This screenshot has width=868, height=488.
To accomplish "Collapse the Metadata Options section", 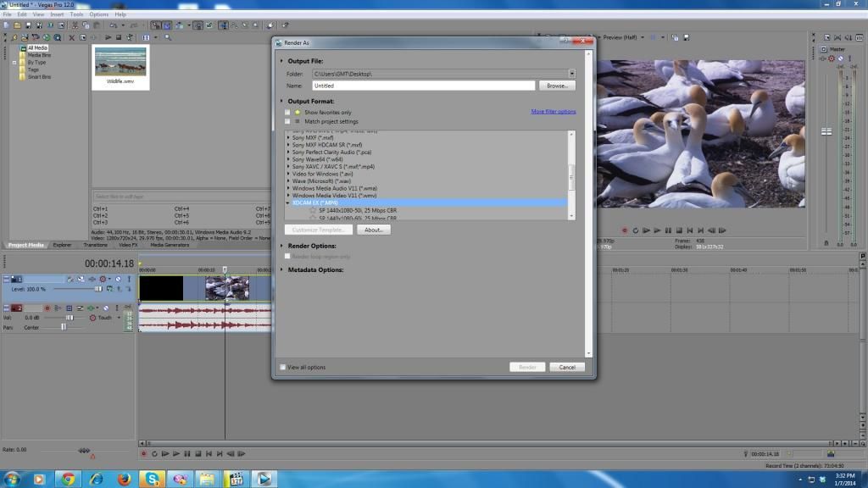I will (281, 269).
